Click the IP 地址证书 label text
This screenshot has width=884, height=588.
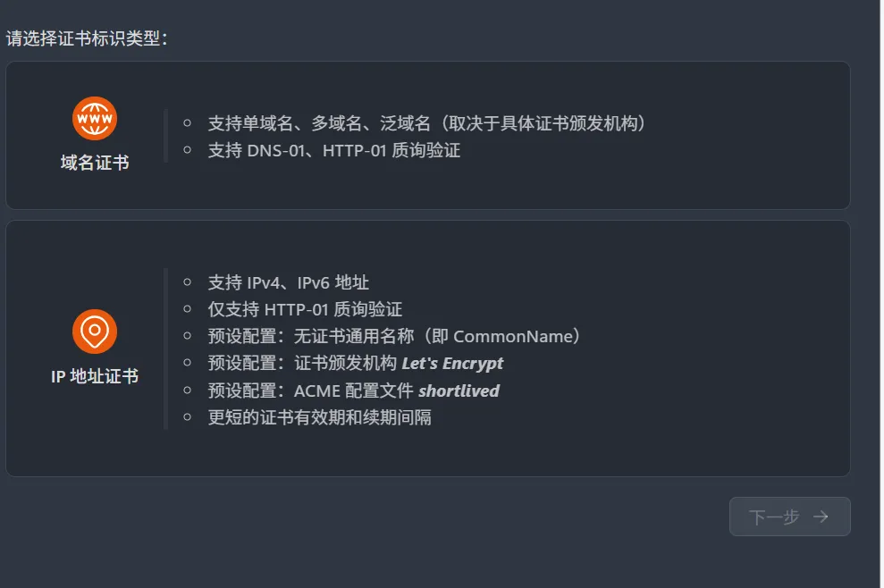click(95, 377)
